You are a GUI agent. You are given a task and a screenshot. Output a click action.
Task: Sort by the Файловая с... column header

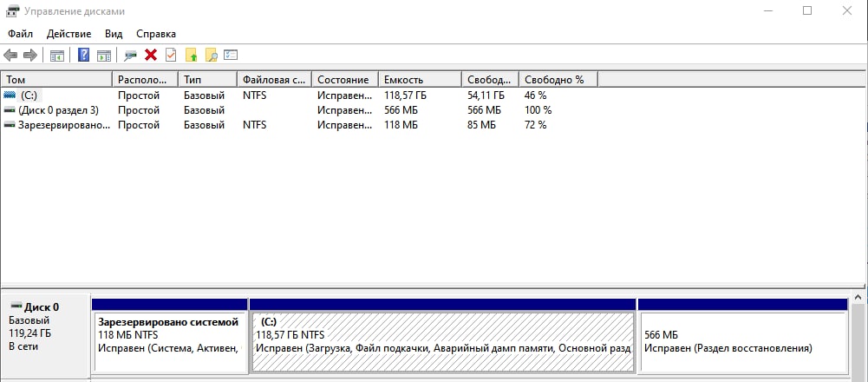pos(275,80)
